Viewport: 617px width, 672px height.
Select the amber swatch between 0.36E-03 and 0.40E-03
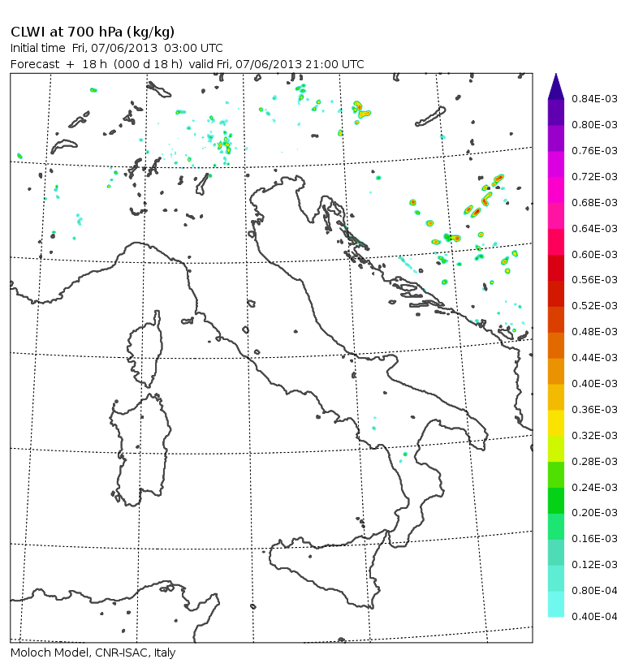555,398
